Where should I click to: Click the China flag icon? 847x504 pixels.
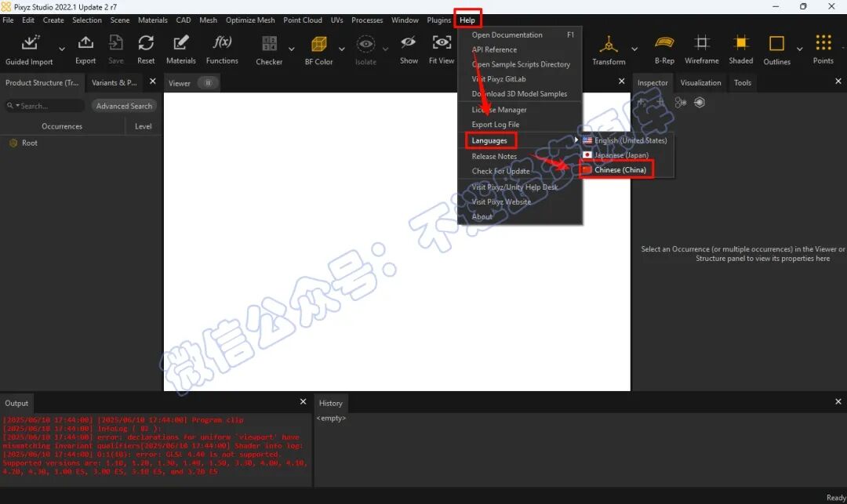tap(587, 169)
